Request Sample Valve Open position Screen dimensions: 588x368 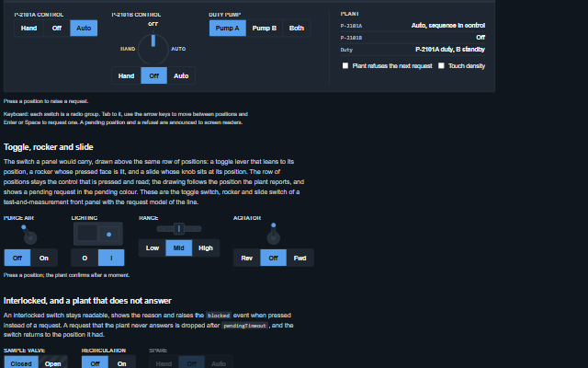(x=53, y=363)
